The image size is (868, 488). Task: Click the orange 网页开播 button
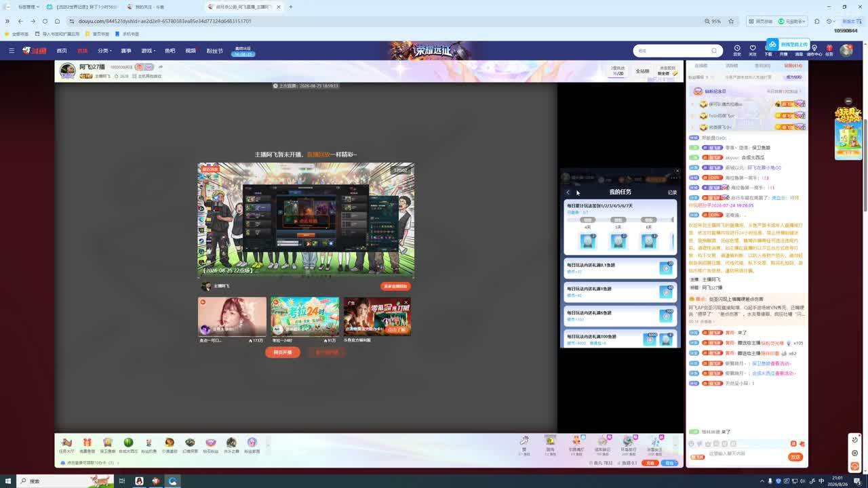click(283, 352)
